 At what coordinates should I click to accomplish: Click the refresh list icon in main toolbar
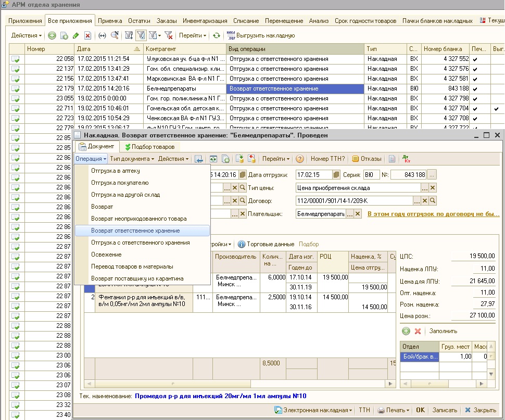click(216, 35)
